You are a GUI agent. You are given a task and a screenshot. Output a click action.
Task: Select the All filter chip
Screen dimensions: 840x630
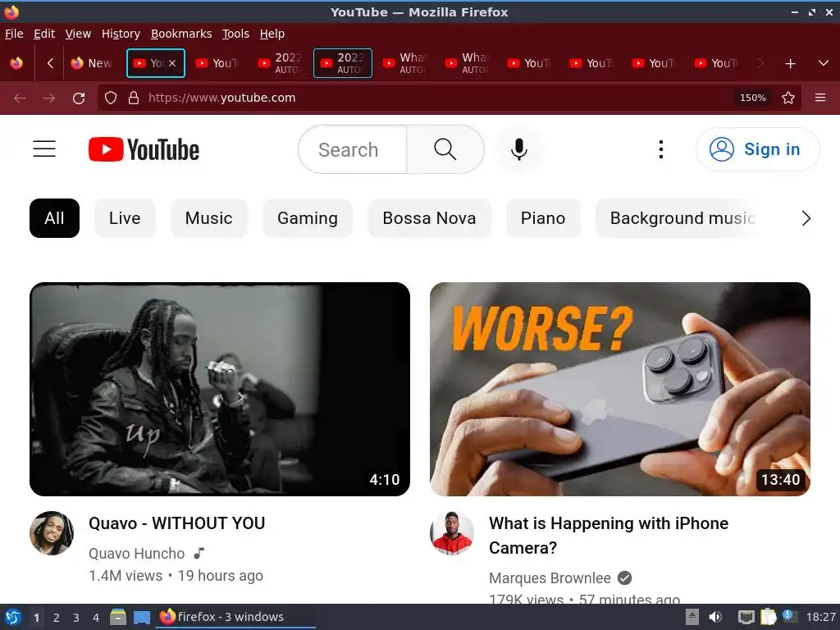pyautogui.click(x=55, y=218)
